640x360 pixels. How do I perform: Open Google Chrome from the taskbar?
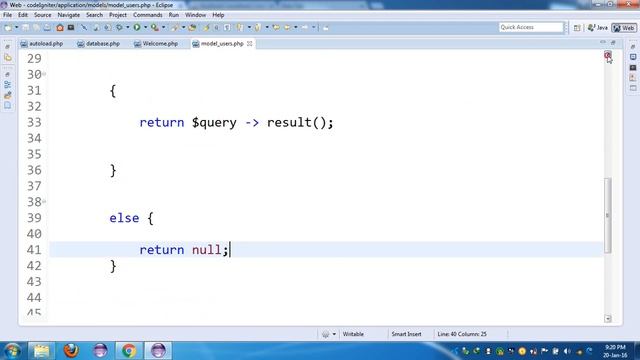pyautogui.click(x=129, y=351)
